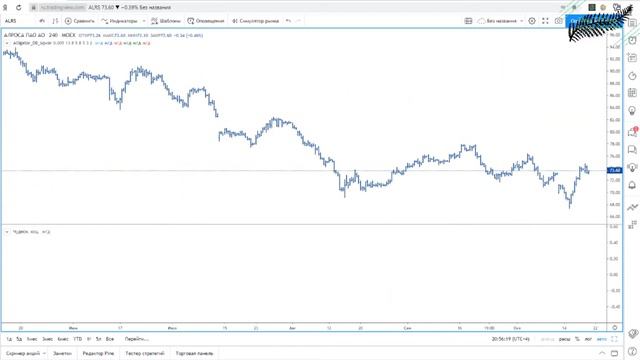Open notifications bell in sidebar
Image resolution: width=640 pixels, height=360 pixels.
point(632,185)
